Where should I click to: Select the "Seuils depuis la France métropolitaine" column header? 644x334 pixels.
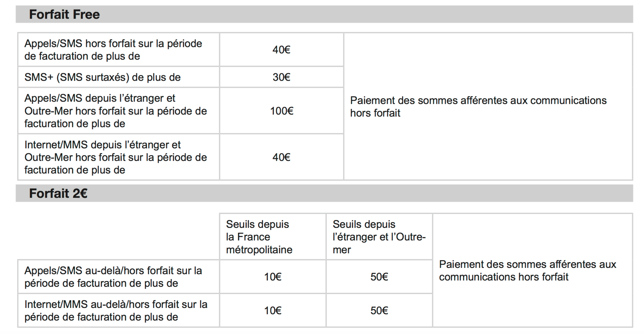click(x=259, y=237)
